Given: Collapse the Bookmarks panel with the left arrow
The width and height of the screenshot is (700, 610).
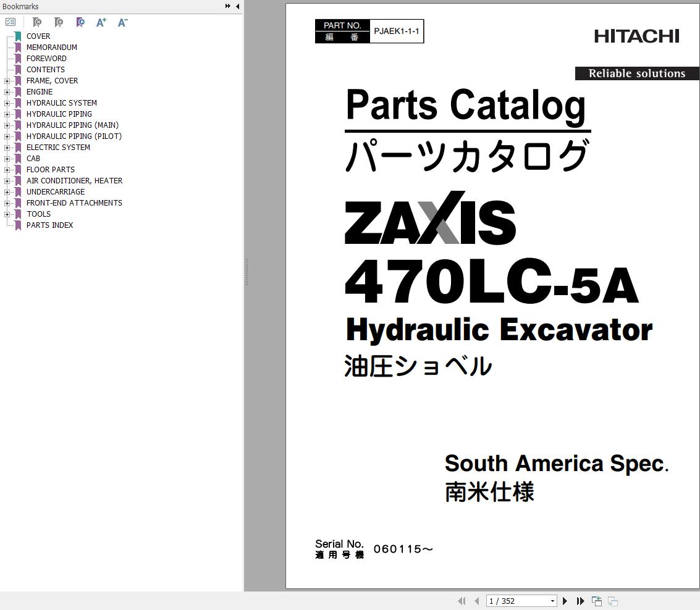Looking at the screenshot, I should pos(237,6).
